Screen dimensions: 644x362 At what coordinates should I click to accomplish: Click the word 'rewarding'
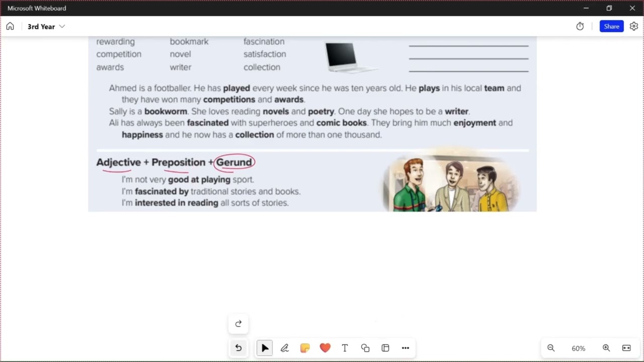115,41
